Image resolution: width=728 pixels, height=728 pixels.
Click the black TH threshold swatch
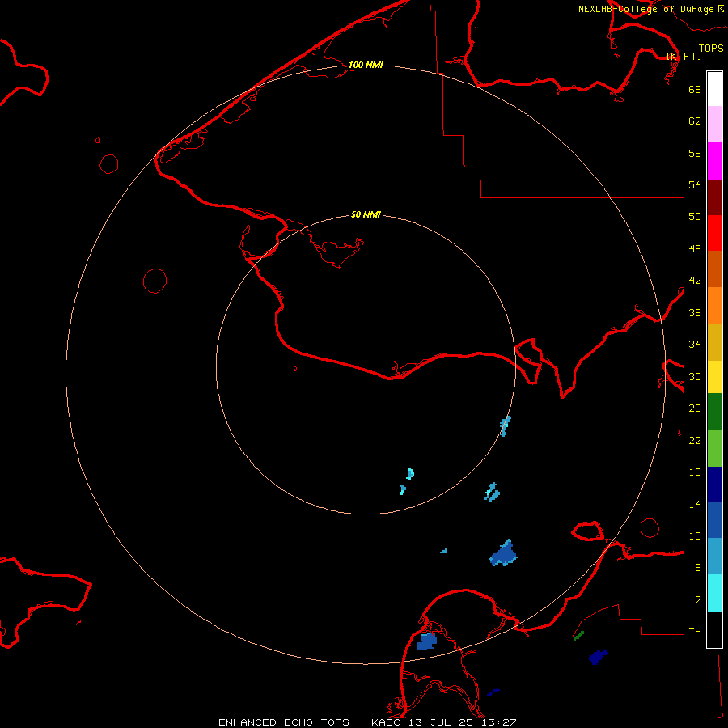coord(714,629)
